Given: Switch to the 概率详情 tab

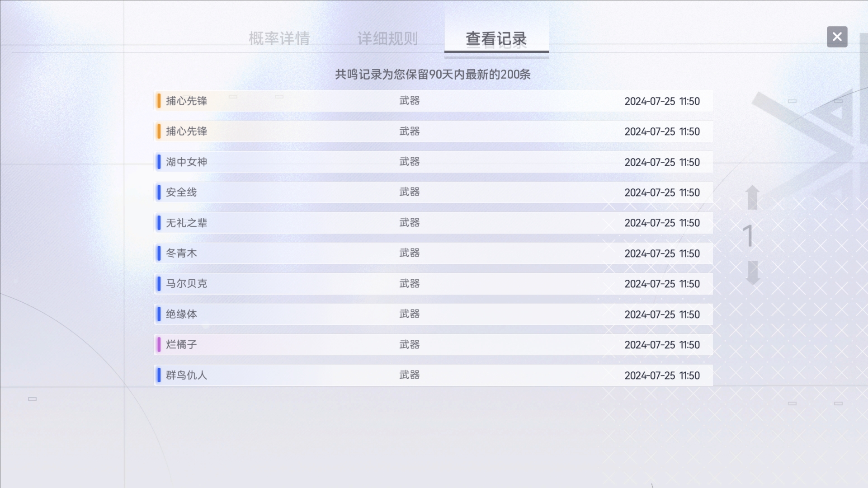Looking at the screenshot, I should pos(279,39).
